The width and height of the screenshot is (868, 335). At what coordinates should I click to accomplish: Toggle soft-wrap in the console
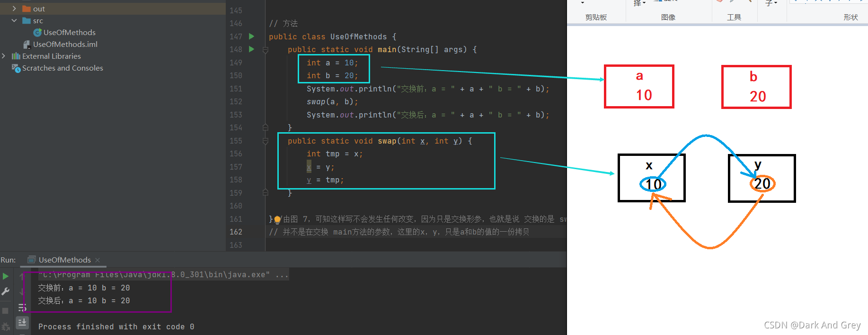click(x=22, y=308)
